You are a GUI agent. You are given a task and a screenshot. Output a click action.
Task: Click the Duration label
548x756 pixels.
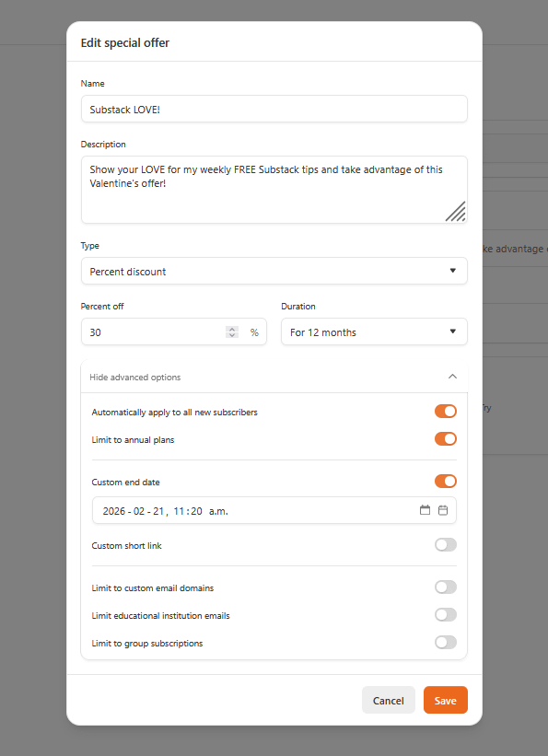298,306
